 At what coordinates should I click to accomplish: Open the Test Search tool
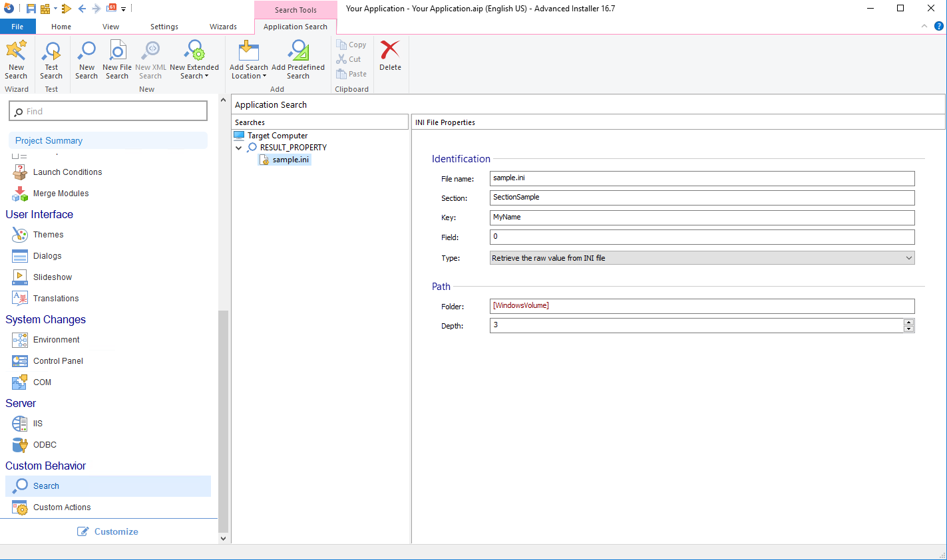pyautogui.click(x=51, y=59)
